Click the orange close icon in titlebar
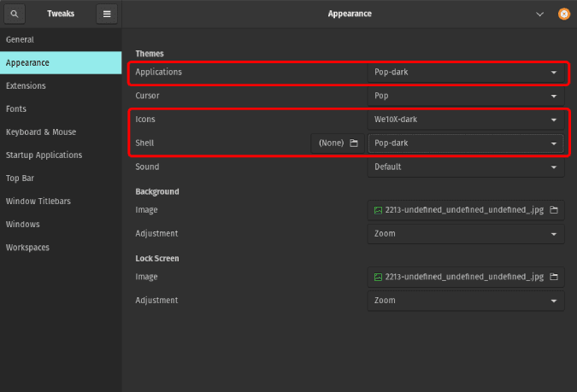This screenshot has width=577, height=392. [563, 14]
